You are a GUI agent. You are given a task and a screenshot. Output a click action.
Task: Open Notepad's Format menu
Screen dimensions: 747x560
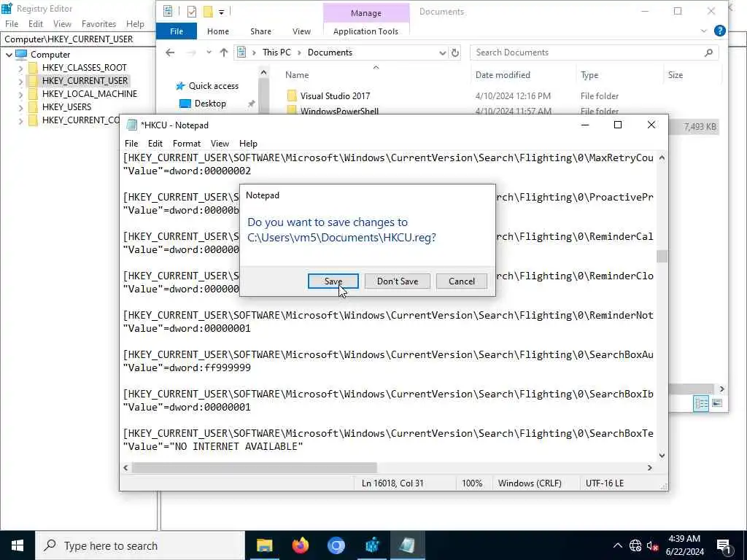point(186,144)
